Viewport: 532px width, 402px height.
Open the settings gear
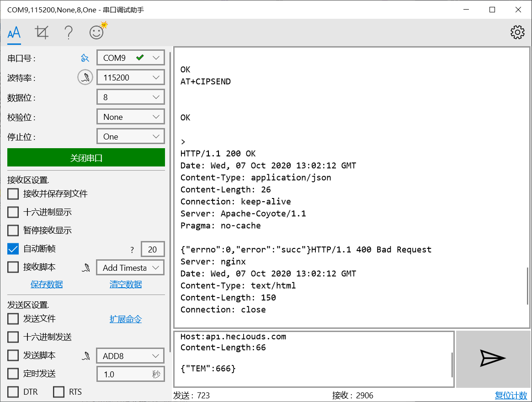coord(517,32)
